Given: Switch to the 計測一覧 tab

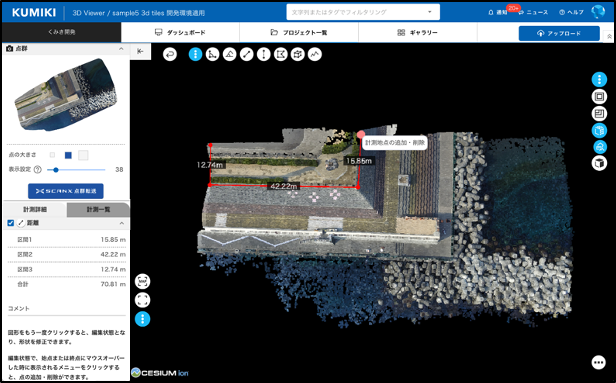Looking at the screenshot, I should tap(98, 209).
